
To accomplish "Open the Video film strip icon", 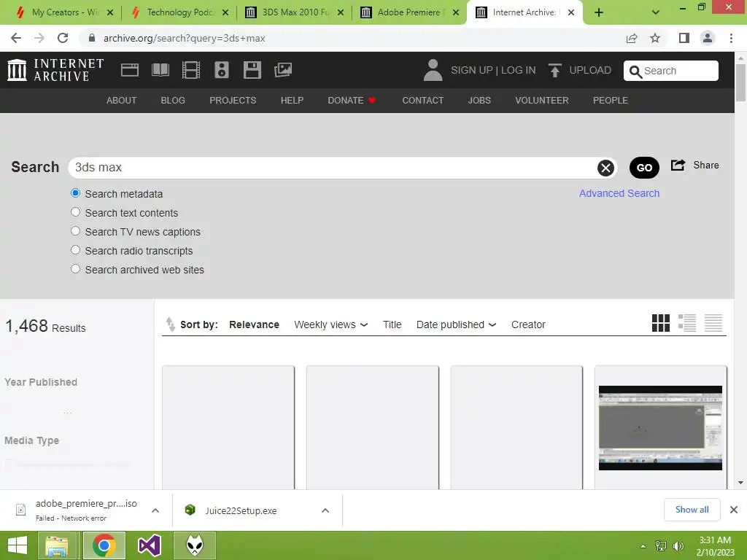I will coord(190,70).
